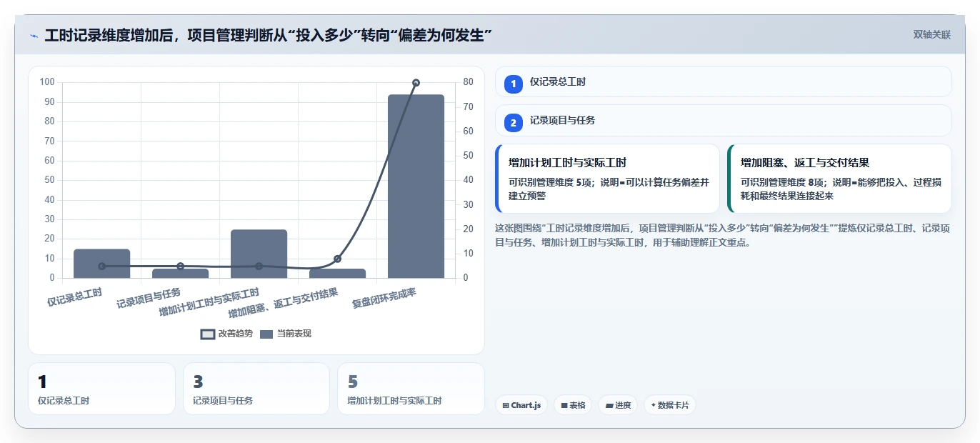Click the left axis value 100
Viewport: 980px width, 443px height.
tap(47, 82)
